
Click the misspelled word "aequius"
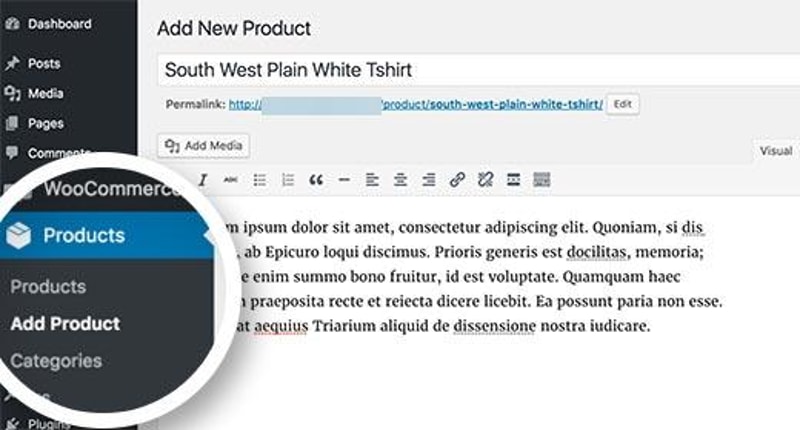[x=281, y=325]
